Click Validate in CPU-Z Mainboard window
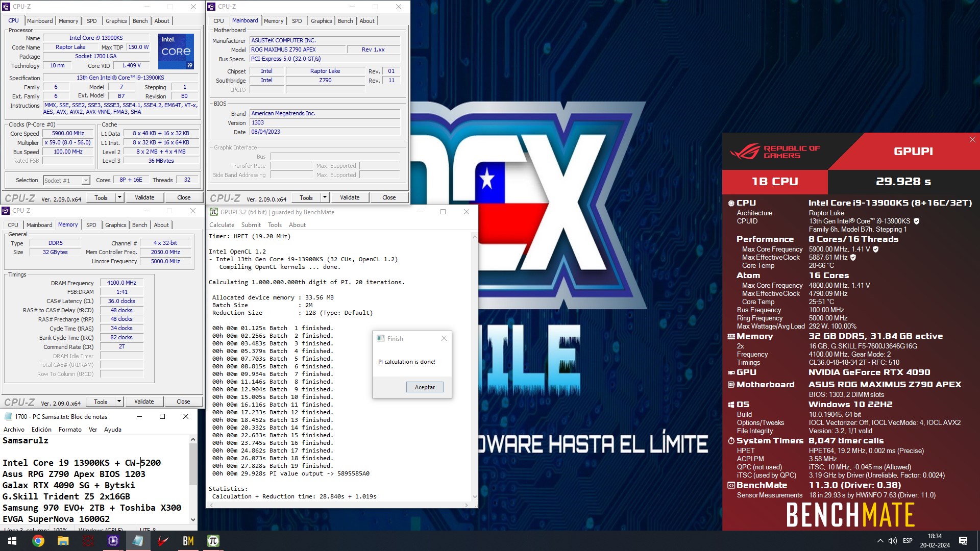Viewport: 980px width, 551px height. (350, 197)
